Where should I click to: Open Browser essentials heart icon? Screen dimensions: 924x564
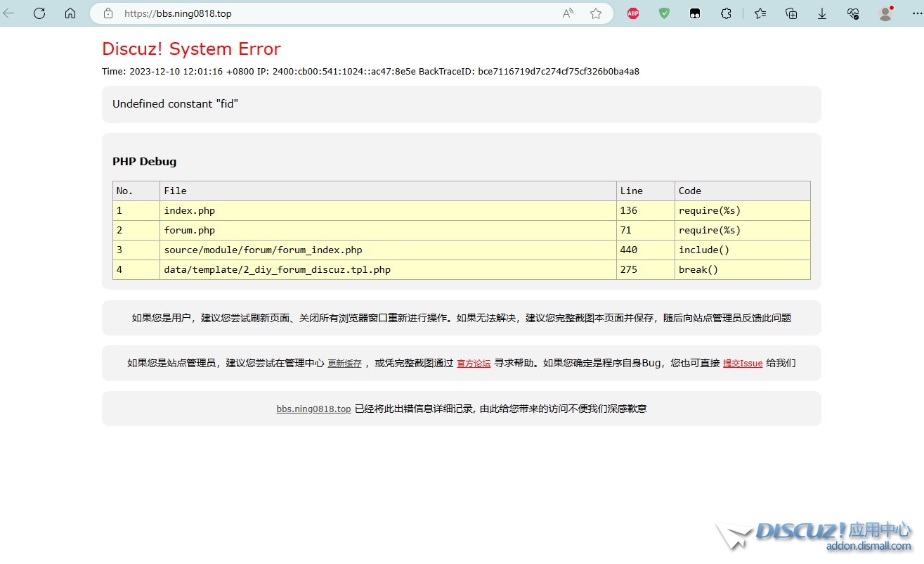click(853, 13)
